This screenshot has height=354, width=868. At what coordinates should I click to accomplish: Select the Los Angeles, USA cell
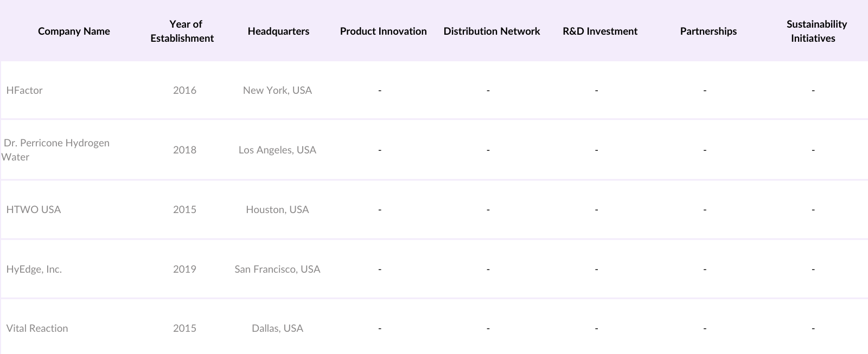(x=277, y=150)
